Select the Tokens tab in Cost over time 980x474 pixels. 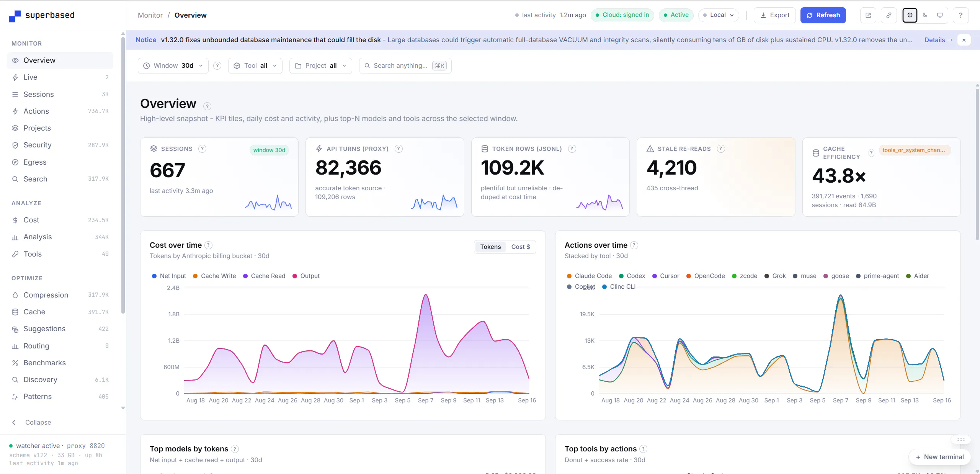coord(490,247)
